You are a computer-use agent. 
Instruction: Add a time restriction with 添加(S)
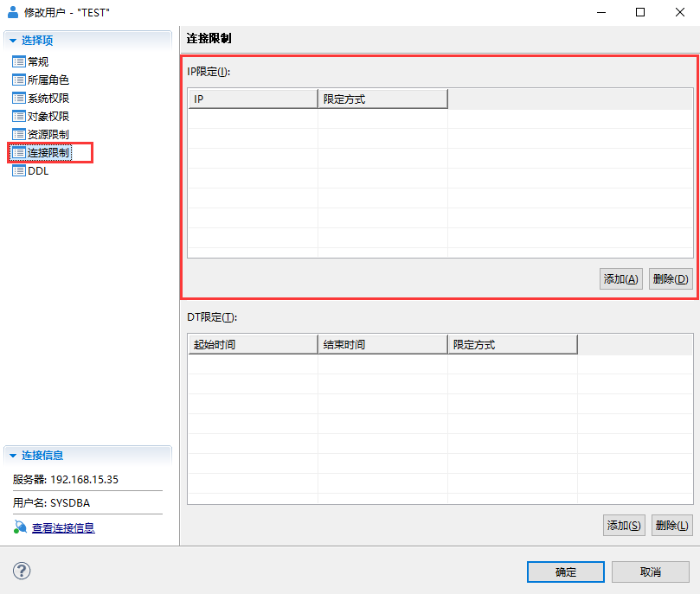click(x=624, y=526)
